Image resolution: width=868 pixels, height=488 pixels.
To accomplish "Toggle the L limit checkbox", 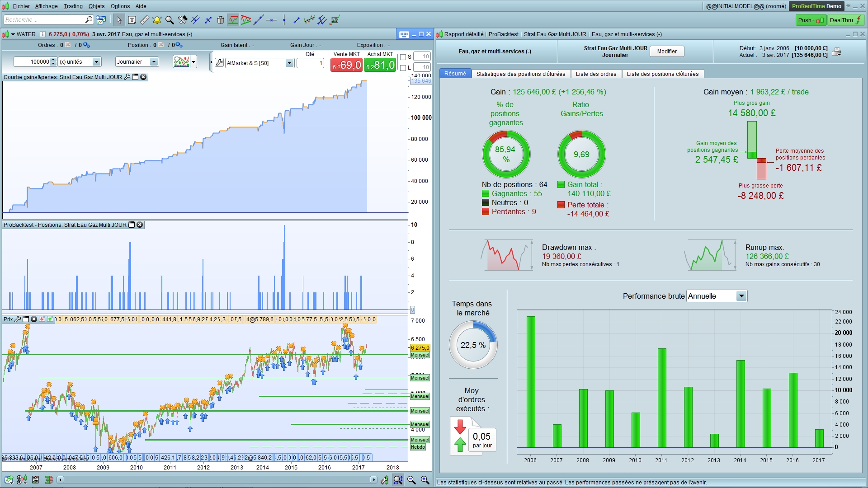I will click(403, 68).
